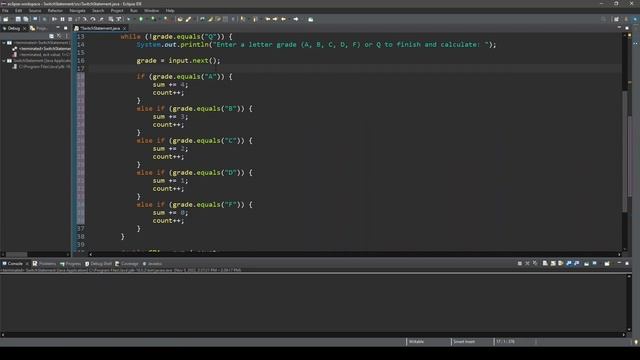Screen dimensions: 640x360
Task: Switch to the Coverage tab
Action: point(127,264)
